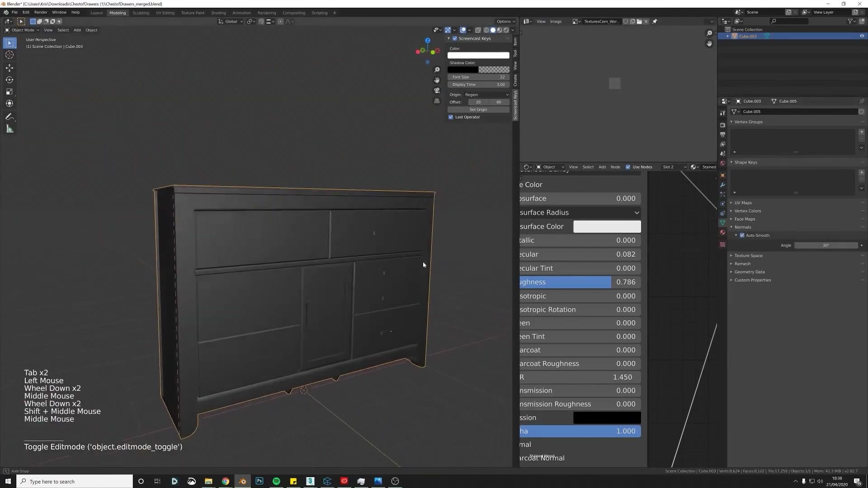Expand the Geometry Data panel
The width and height of the screenshot is (868, 488).
[x=749, y=272]
